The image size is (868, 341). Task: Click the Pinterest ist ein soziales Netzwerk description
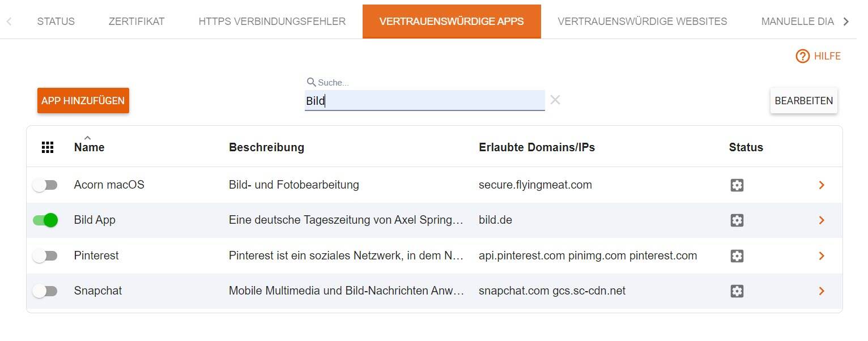pyautogui.click(x=347, y=256)
